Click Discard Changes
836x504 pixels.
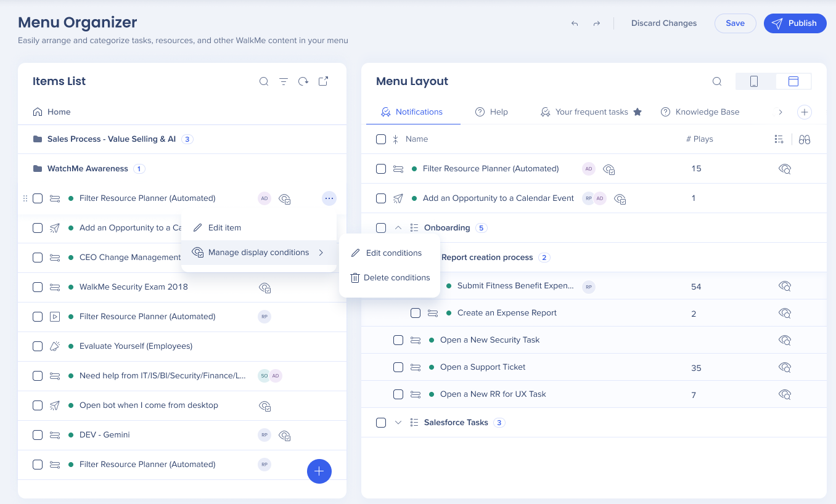(x=664, y=23)
